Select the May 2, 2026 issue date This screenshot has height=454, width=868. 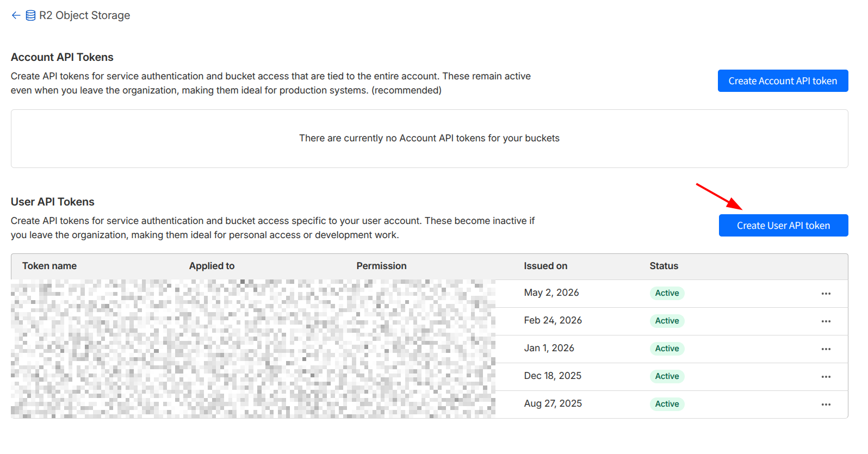pos(551,293)
